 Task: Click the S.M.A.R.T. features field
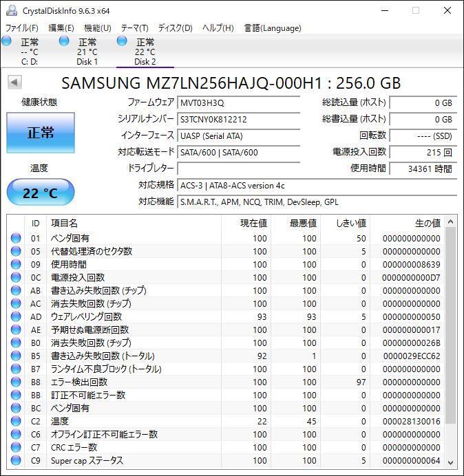317,202
